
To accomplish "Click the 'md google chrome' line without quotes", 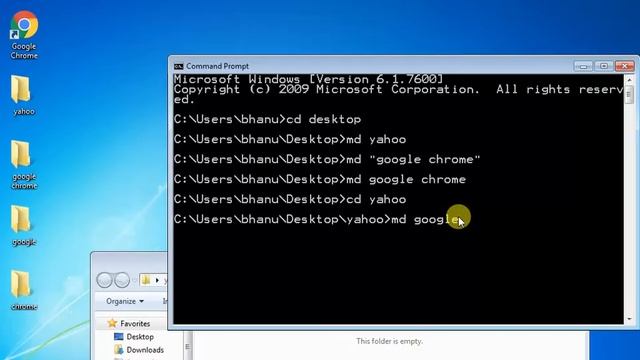I will click(x=320, y=179).
